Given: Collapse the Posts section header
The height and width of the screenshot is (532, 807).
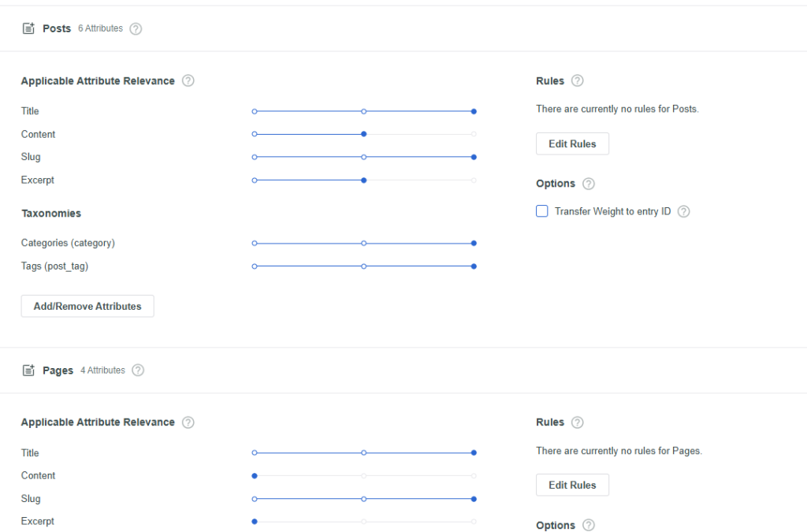Looking at the screenshot, I should click(57, 28).
